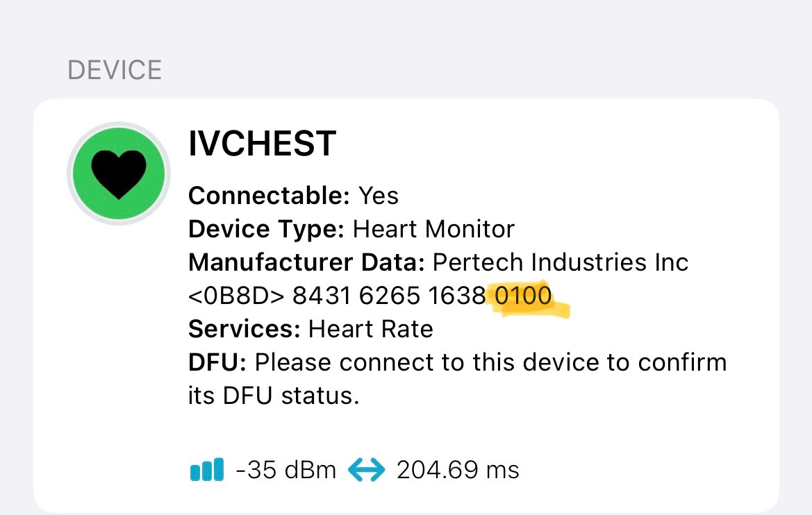Tap the 204.69 ms interval value

pos(458,470)
